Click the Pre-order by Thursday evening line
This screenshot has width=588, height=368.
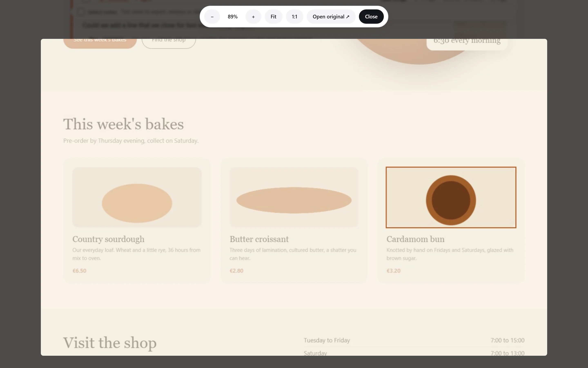131,141
